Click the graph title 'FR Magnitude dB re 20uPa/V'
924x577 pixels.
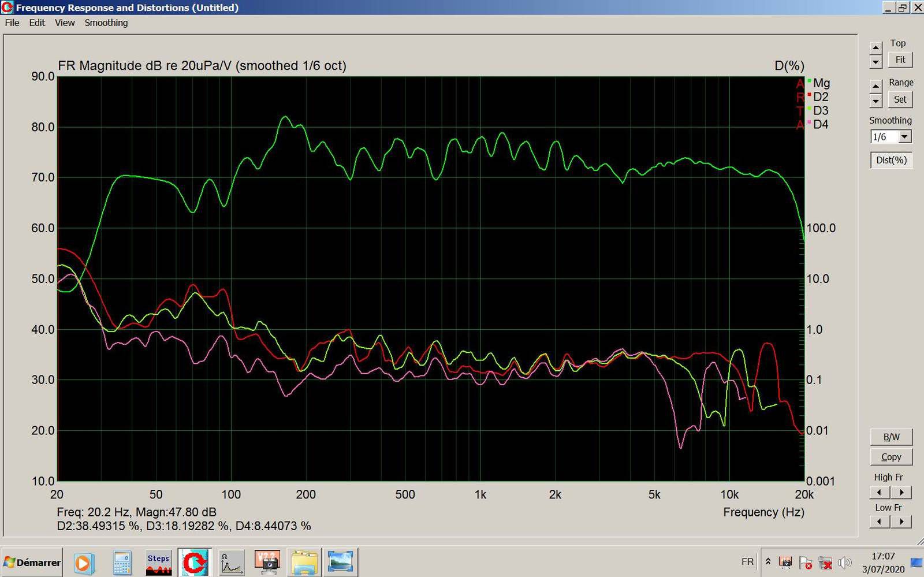click(x=144, y=66)
